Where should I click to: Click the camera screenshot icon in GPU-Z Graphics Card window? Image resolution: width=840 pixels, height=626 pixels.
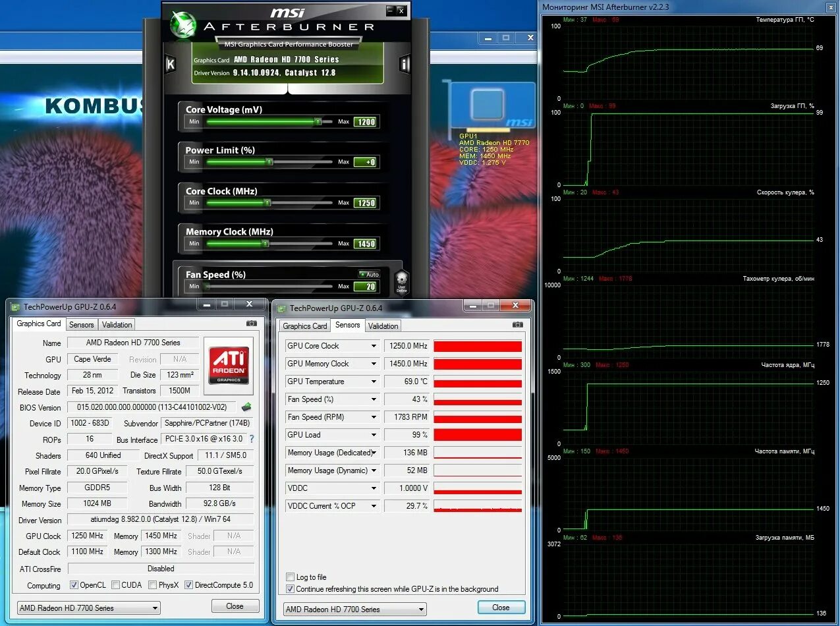252,324
